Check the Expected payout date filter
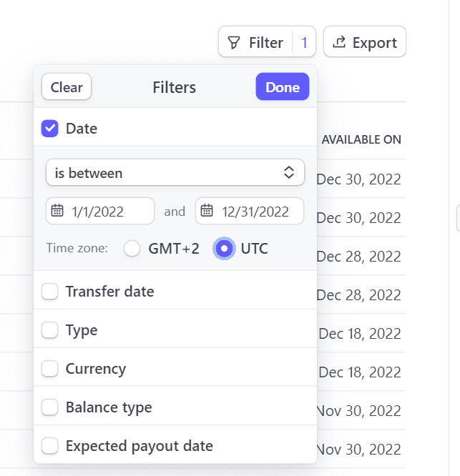460x476 pixels. (x=50, y=446)
